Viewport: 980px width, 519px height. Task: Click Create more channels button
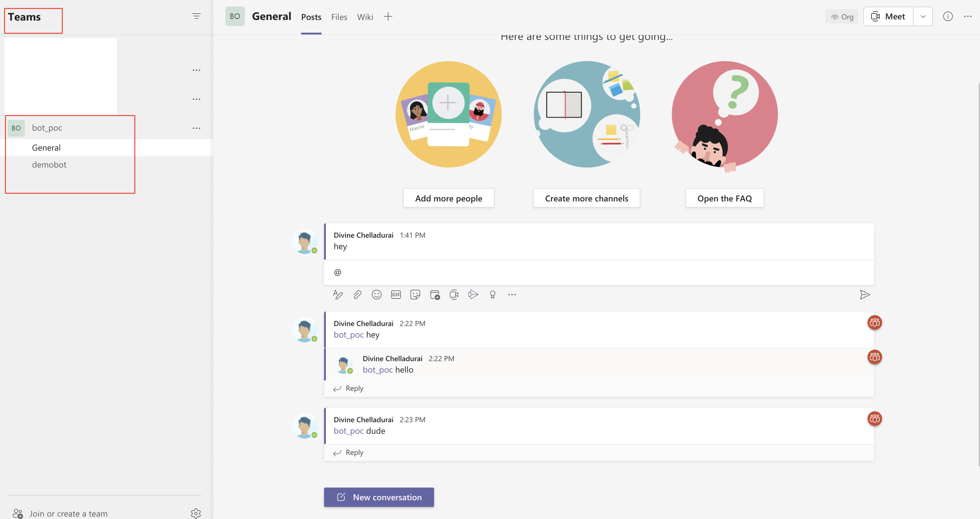[586, 198]
